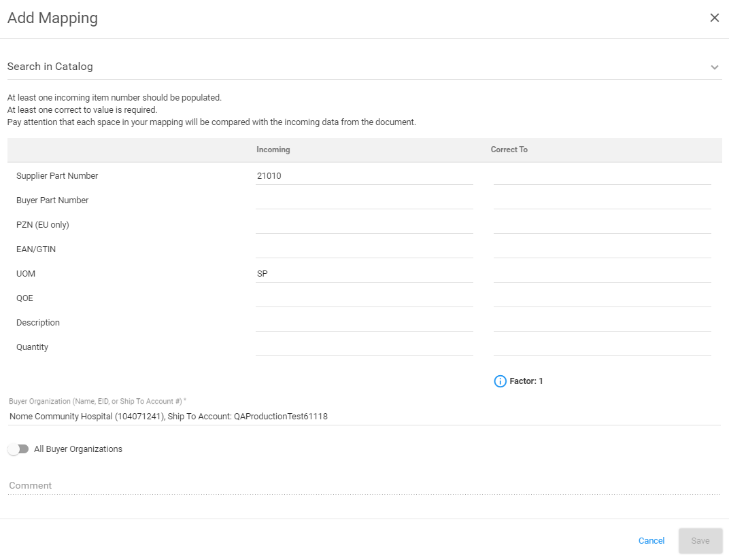Enable the All Buyer Organizations toggle

18,449
